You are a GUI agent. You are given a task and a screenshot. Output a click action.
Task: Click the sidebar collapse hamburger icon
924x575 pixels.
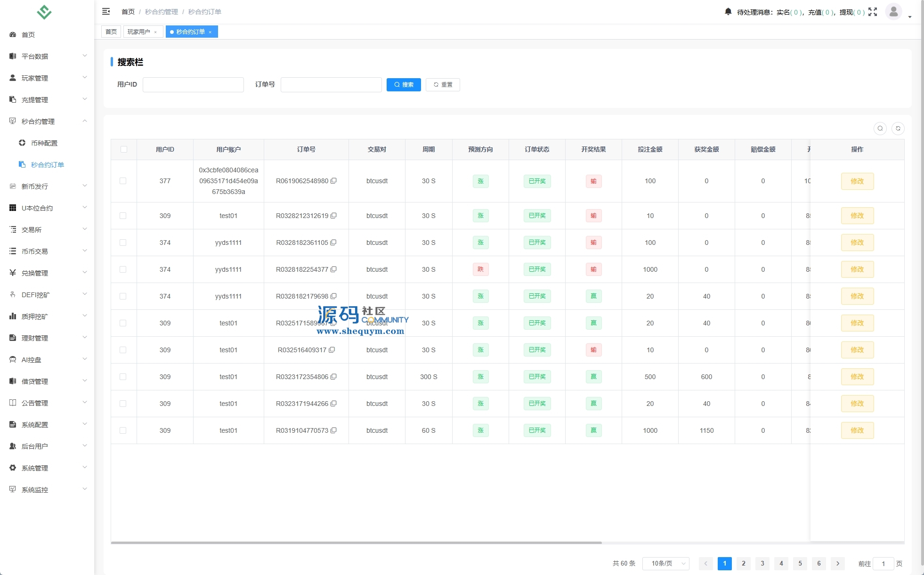[x=106, y=11]
